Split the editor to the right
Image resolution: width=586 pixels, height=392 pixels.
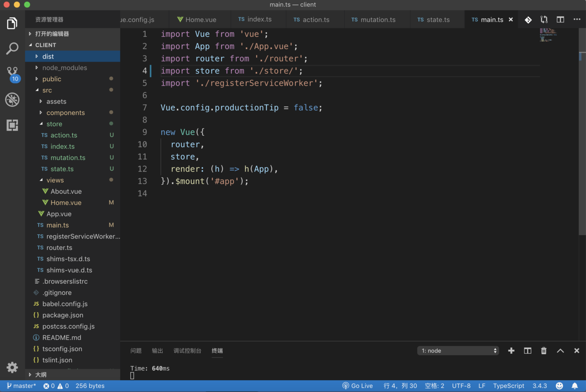click(560, 19)
